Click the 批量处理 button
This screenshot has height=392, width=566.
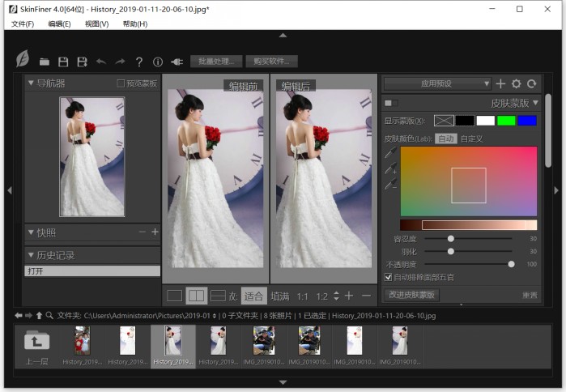click(x=216, y=62)
